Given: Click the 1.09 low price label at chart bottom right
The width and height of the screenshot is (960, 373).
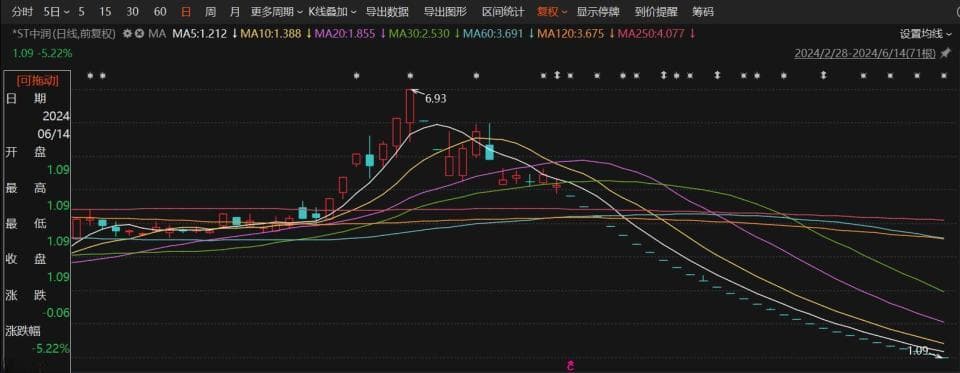Looking at the screenshot, I should (918, 351).
